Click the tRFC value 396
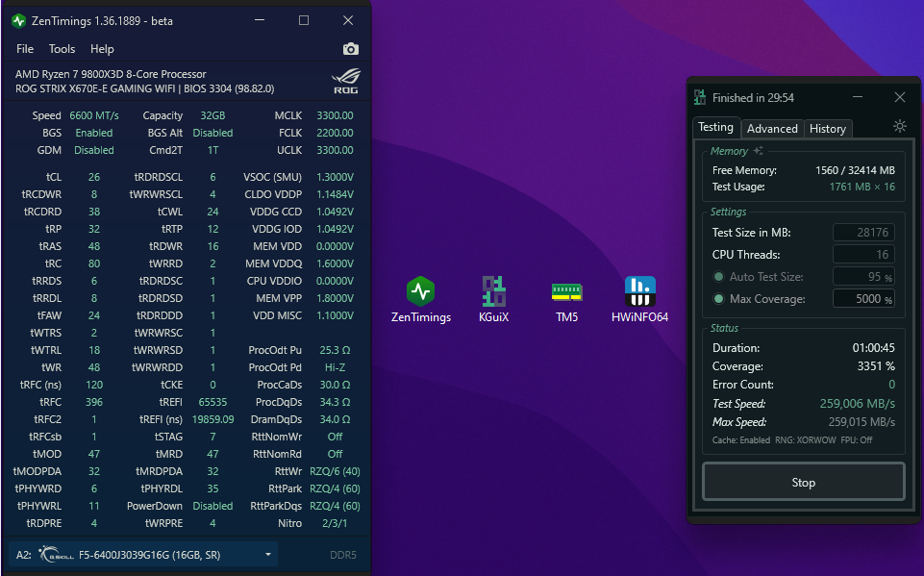This screenshot has height=576, width=924. click(x=94, y=402)
